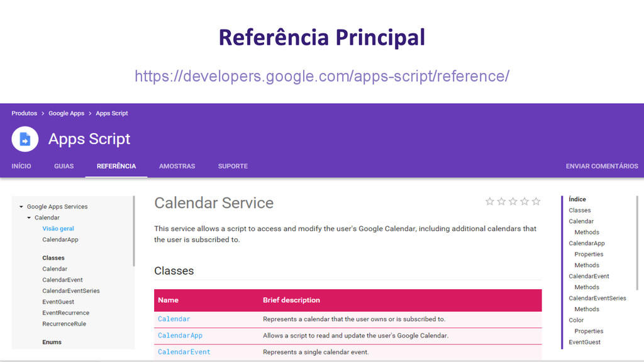Jump to CalendarEventSeries in the Índice
The height and width of the screenshot is (362, 644).
click(x=597, y=299)
